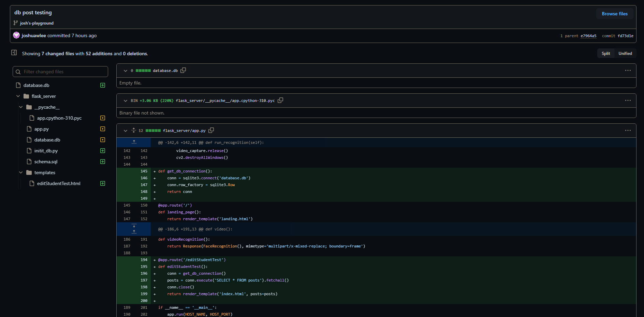
Task: Collapse the flask_server/app.py diff section
Action: (126, 131)
